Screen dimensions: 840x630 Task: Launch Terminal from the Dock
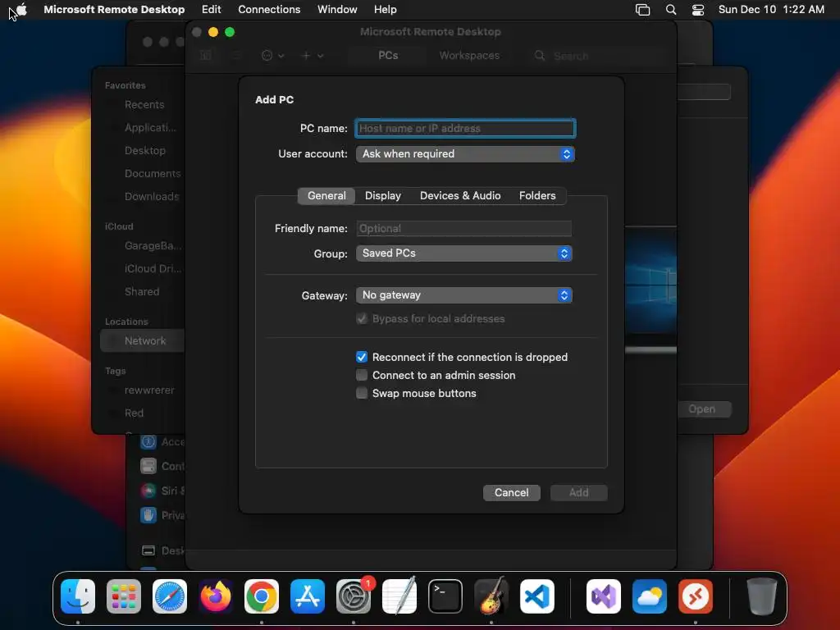pyautogui.click(x=445, y=596)
